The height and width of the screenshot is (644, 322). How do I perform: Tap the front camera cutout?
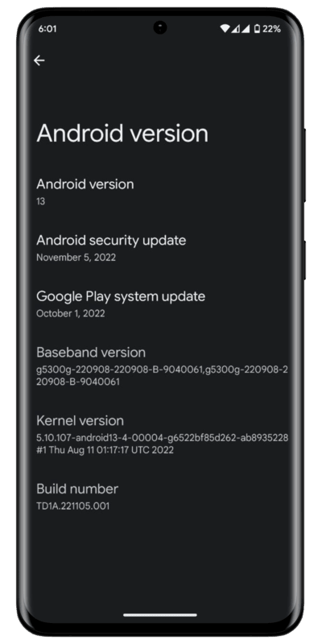160,28
